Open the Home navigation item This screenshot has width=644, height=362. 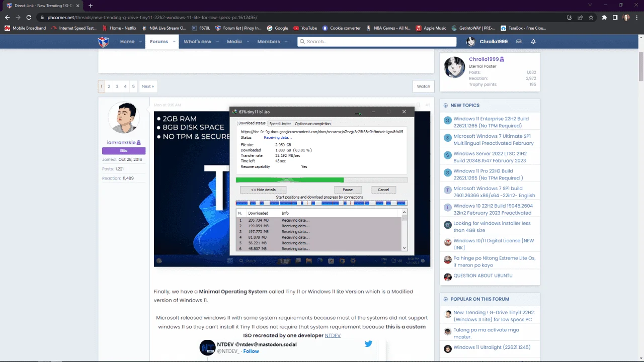(x=127, y=42)
